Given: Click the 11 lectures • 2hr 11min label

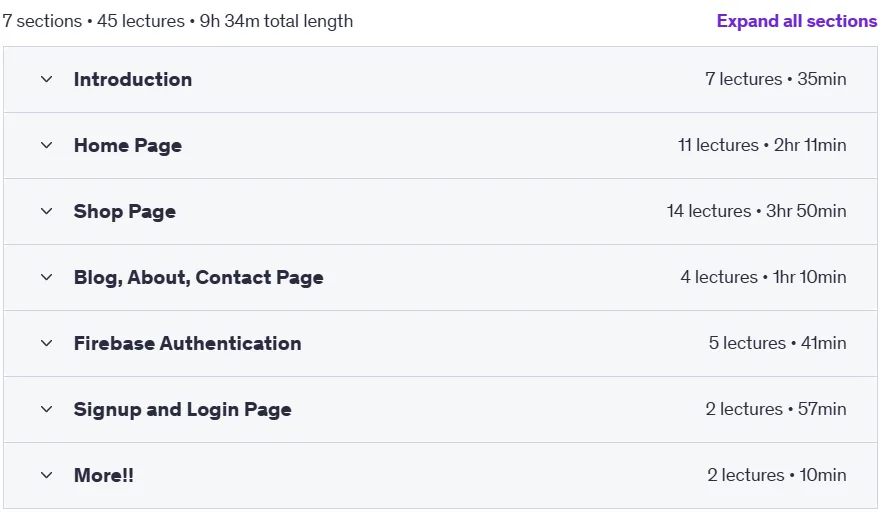Looking at the screenshot, I should click(x=762, y=145).
